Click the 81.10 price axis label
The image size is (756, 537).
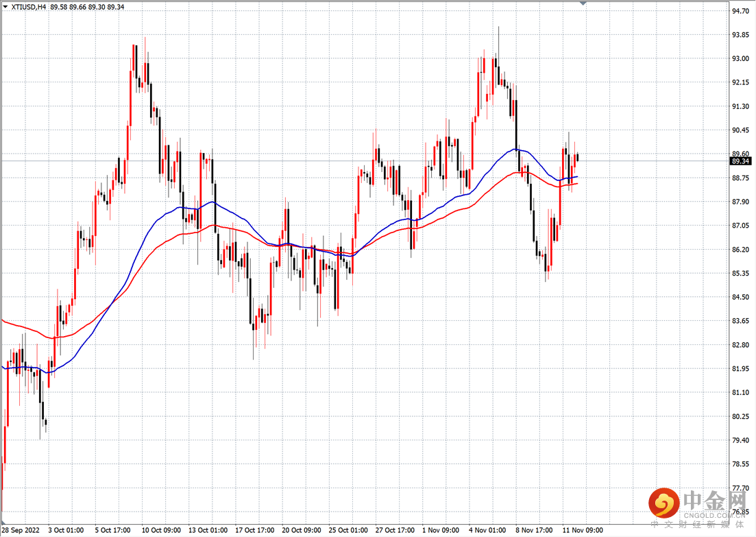740,393
